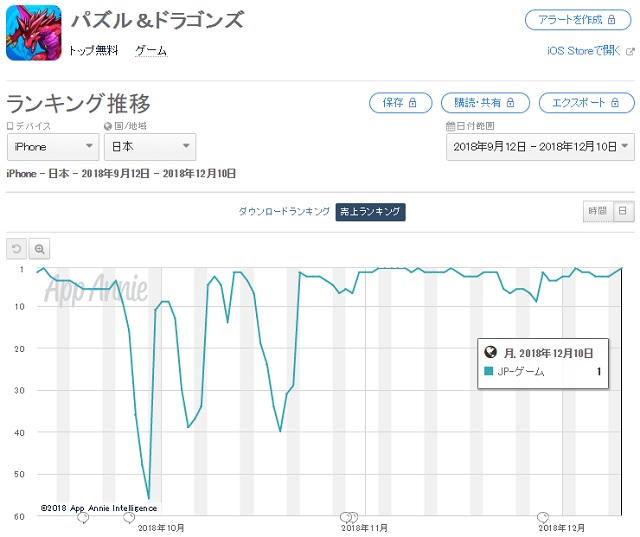Click the event marker bubble near 2018年12月
This screenshot has height=537, width=640.
pos(543,517)
